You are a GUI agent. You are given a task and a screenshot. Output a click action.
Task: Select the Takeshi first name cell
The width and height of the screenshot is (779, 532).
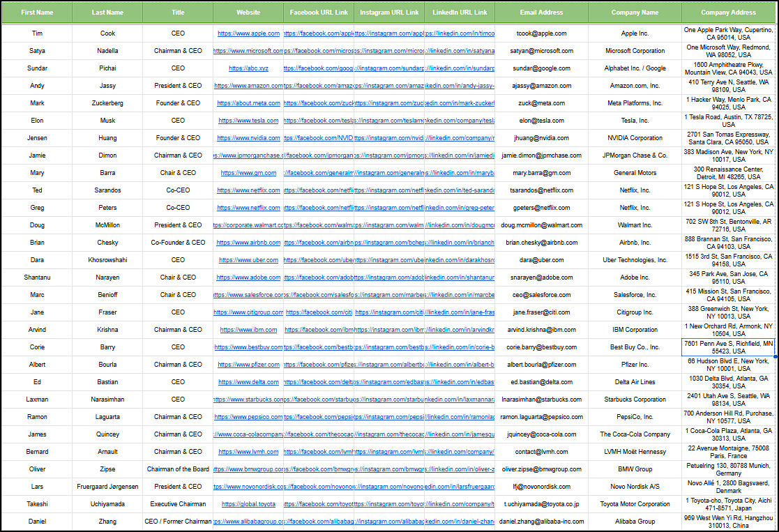tap(37, 504)
